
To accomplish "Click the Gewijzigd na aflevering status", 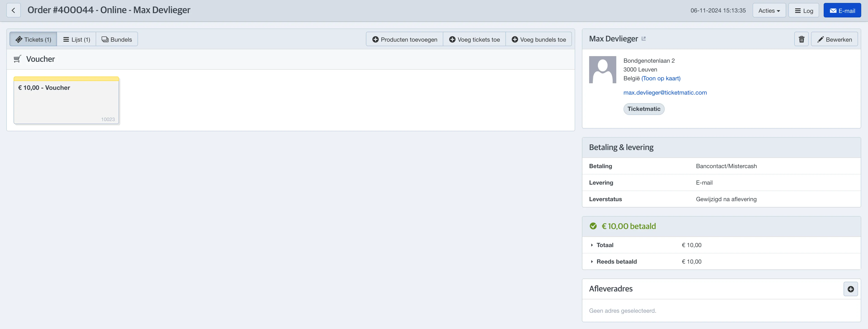I will 726,199.
